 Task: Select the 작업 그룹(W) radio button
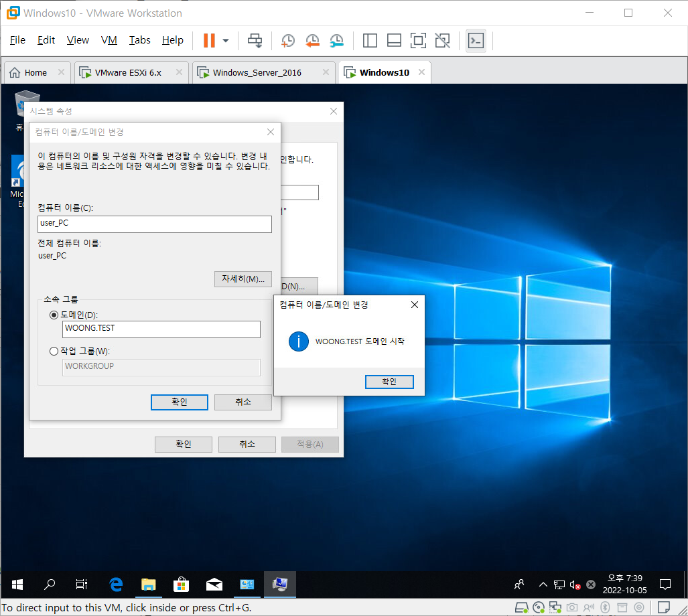(54, 351)
